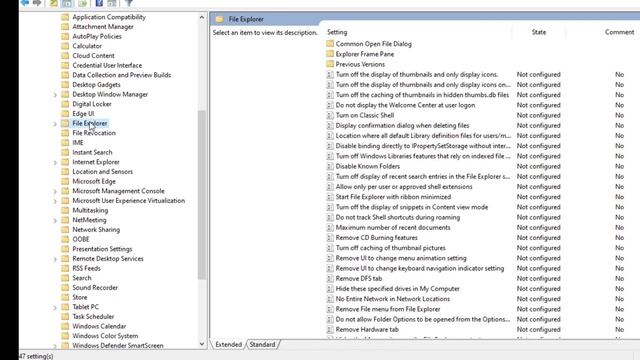Click the Filter funnel toolbar icon
The width and height of the screenshot is (640, 360).
[129, 3]
